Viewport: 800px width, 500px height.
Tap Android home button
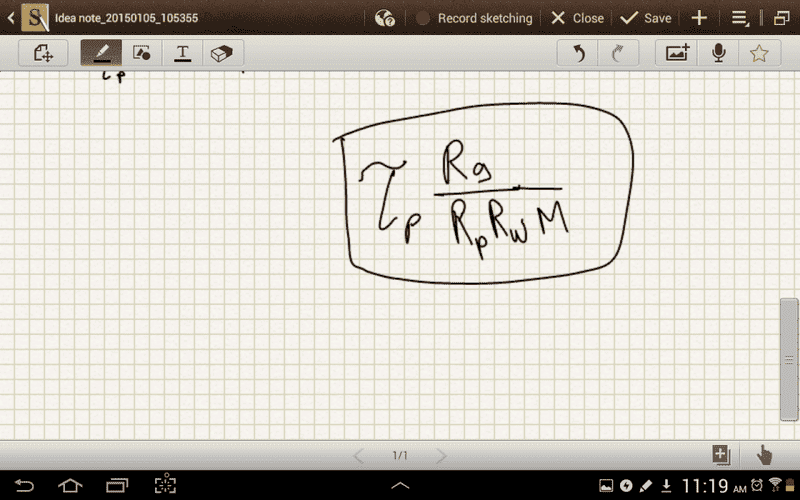pyautogui.click(x=70, y=485)
